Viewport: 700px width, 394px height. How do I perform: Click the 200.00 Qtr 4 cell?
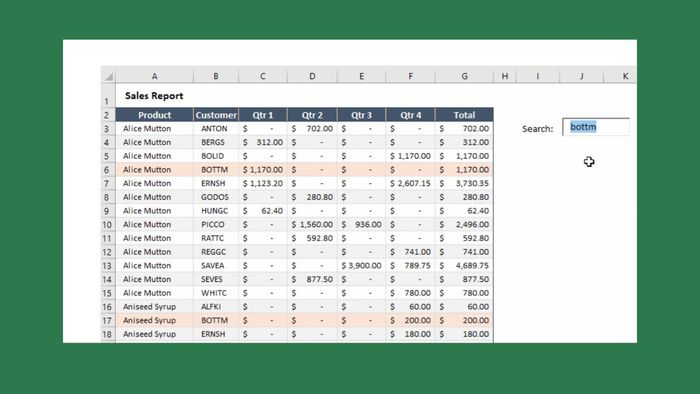point(410,320)
